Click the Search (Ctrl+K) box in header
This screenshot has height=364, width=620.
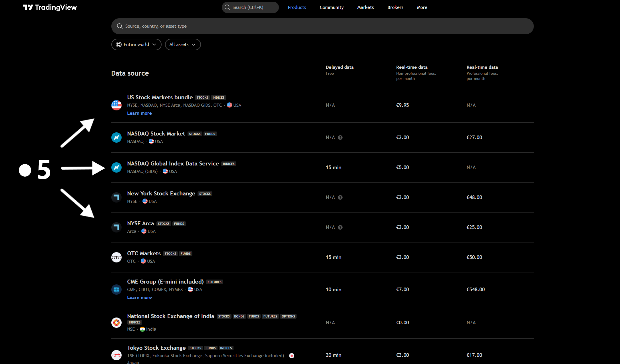pyautogui.click(x=250, y=7)
